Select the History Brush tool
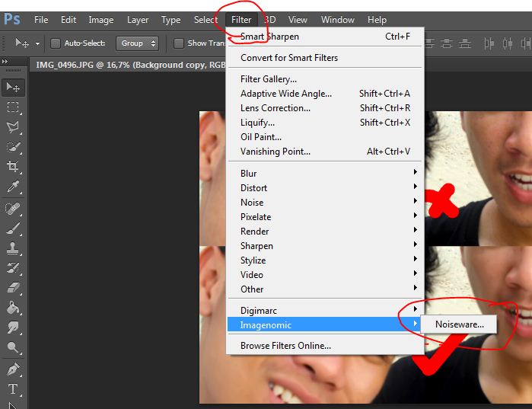This screenshot has height=409, width=532. (x=13, y=268)
